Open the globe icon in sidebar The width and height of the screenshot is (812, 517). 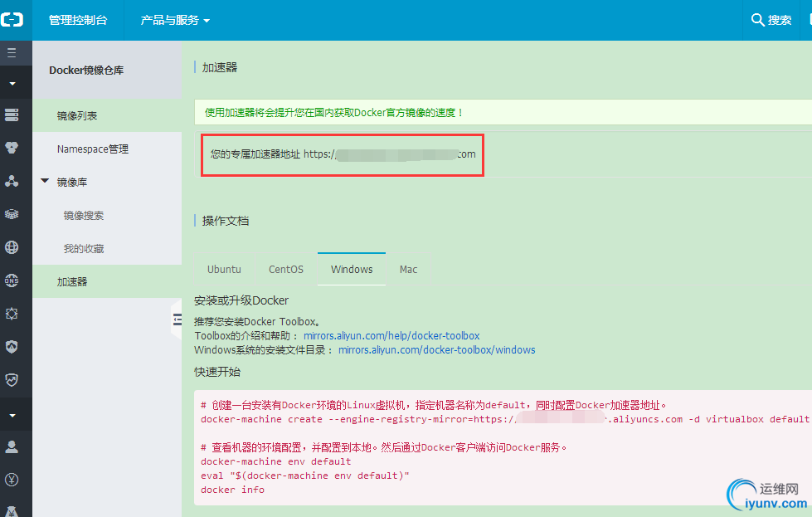[x=12, y=247]
